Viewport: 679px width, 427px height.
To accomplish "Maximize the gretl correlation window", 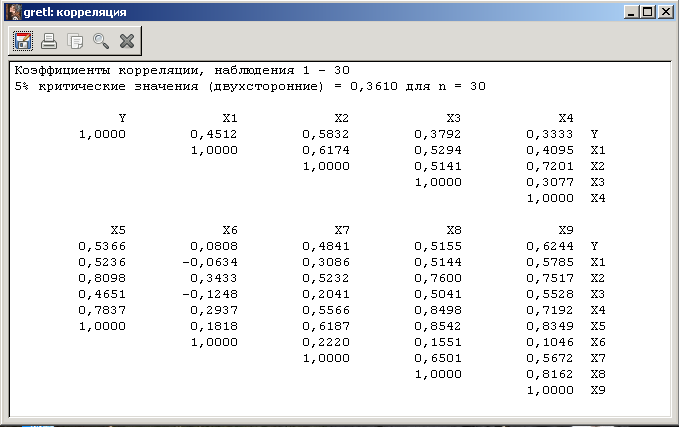I will click(x=648, y=12).
